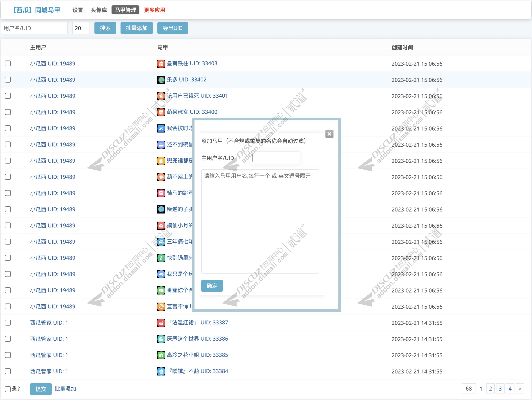Select the 马甲管理 tab
Viewport: 532px width, 400px height.
click(125, 10)
